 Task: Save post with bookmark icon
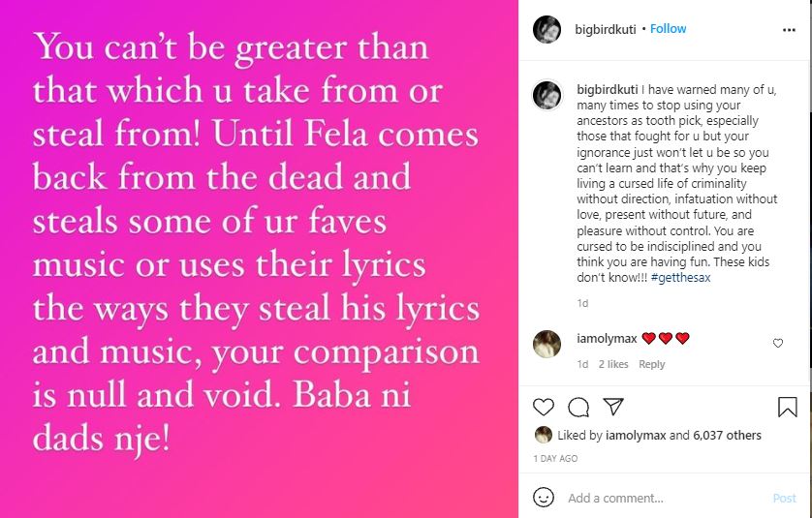(787, 407)
